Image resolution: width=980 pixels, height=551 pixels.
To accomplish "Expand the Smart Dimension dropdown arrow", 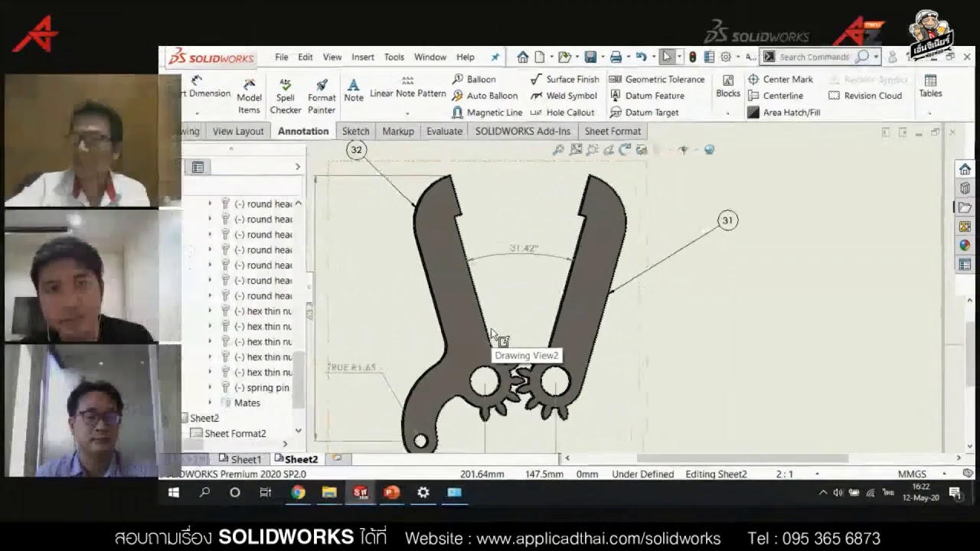I will click(198, 112).
